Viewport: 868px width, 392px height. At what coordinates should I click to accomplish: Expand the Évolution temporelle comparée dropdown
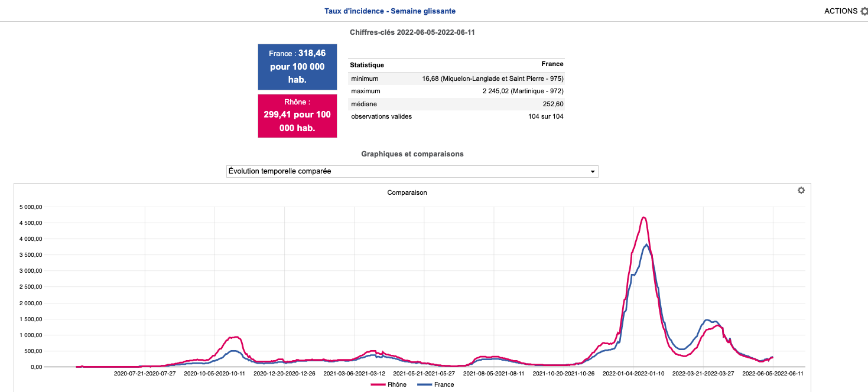pyautogui.click(x=412, y=171)
